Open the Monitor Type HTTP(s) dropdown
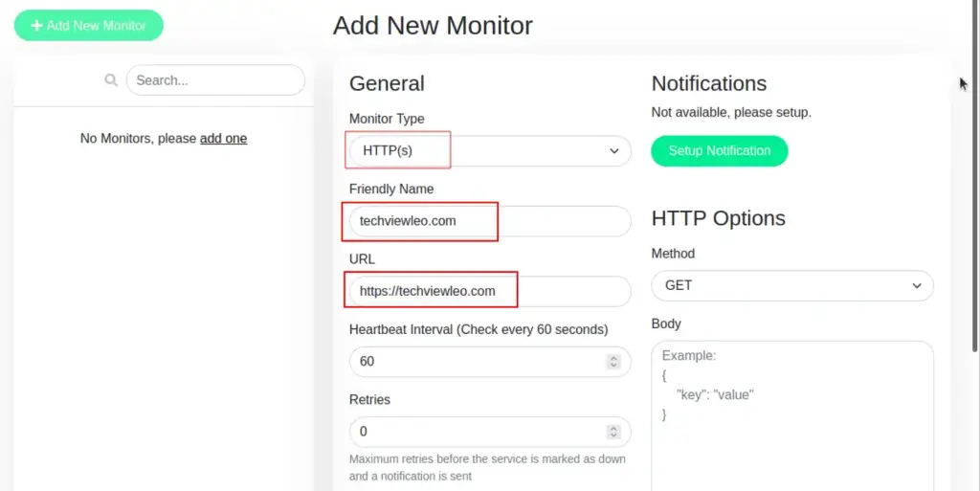980x491 pixels. tap(488, 151)
